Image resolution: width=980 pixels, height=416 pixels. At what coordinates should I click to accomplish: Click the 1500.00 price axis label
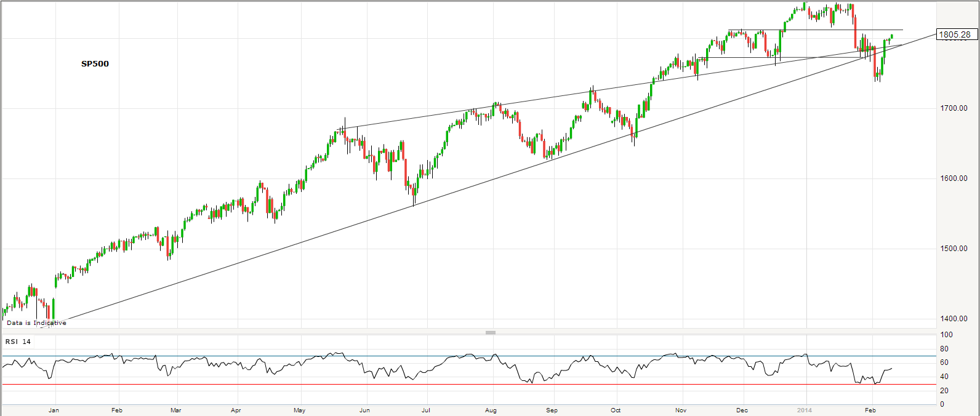tap(953, 249)
